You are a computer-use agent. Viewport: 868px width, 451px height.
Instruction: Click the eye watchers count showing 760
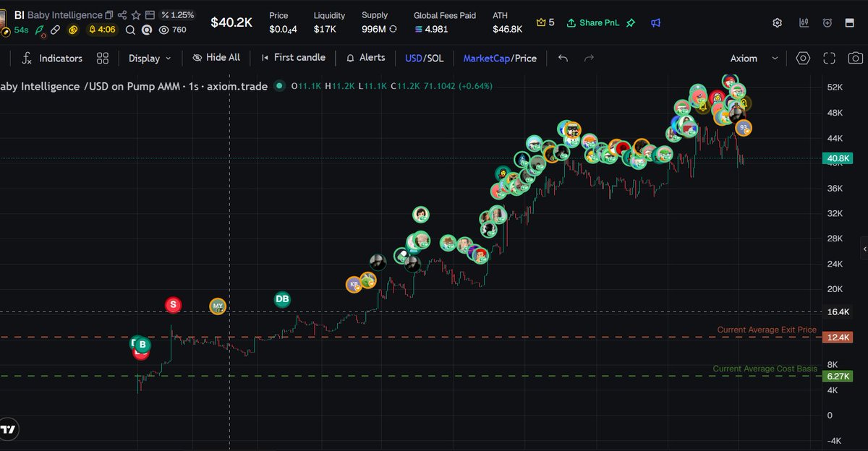(x=172, y=30)
